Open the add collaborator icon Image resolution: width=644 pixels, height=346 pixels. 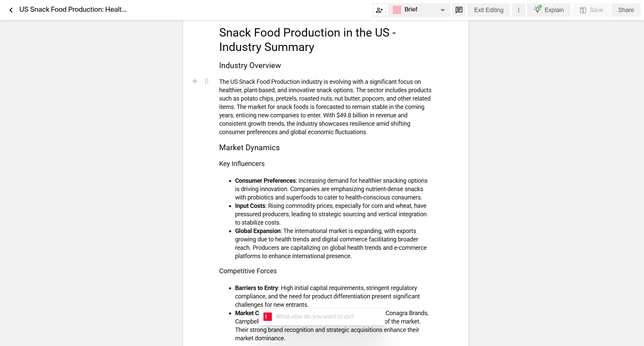tap(379, 10)
